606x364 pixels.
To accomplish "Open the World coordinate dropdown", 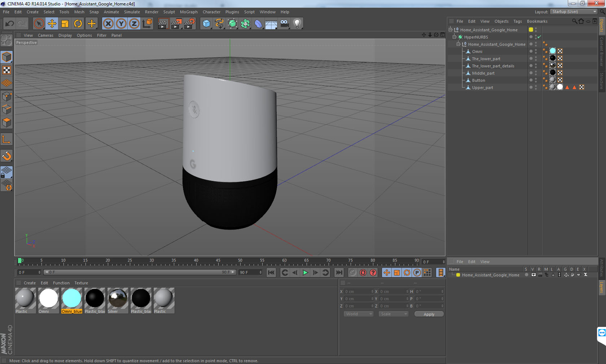I will pyautogui.click(x=359, y=314).
